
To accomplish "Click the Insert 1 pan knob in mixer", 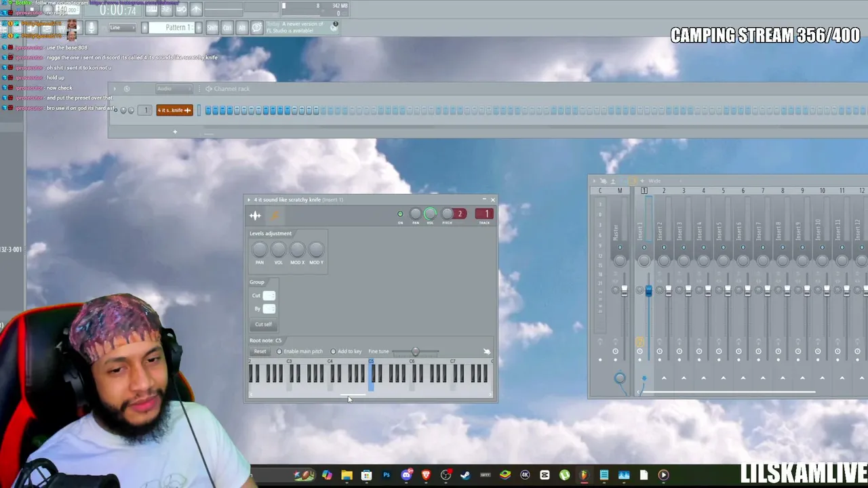I will point(644,260).
